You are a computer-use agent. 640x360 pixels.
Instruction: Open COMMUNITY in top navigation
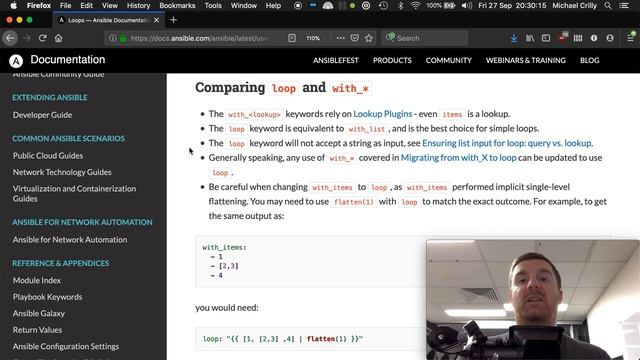pos(449,60)
